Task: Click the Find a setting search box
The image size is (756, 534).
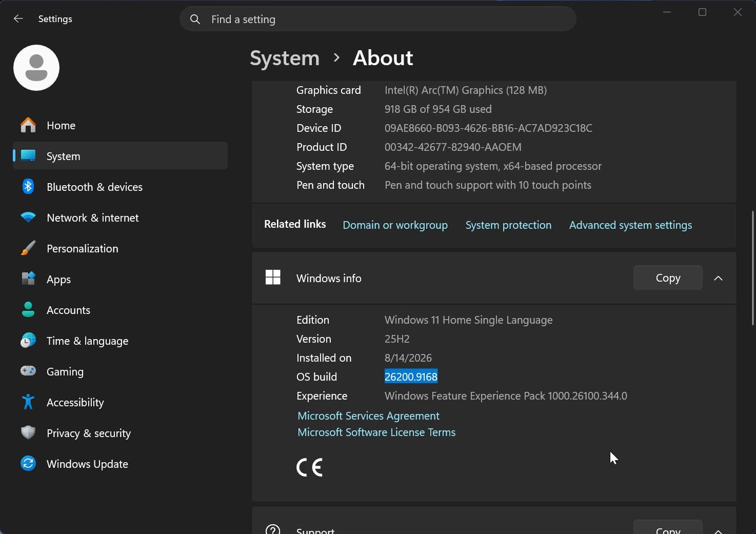Action: point(378,19)
